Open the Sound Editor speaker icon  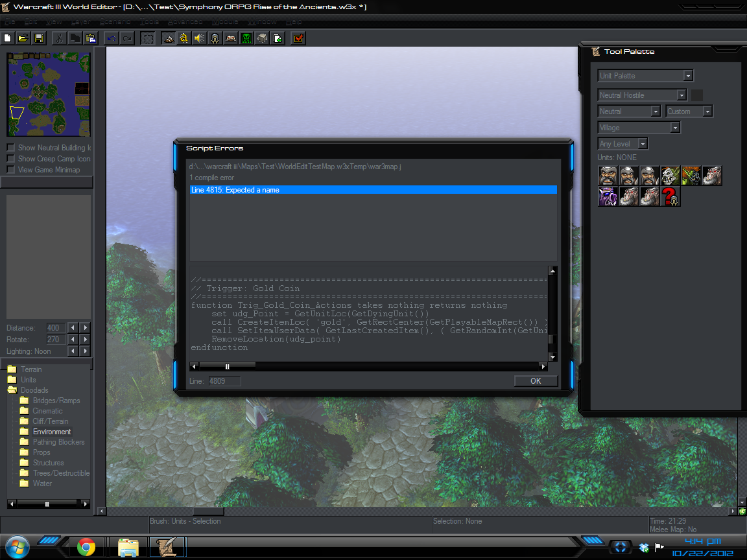200,38
